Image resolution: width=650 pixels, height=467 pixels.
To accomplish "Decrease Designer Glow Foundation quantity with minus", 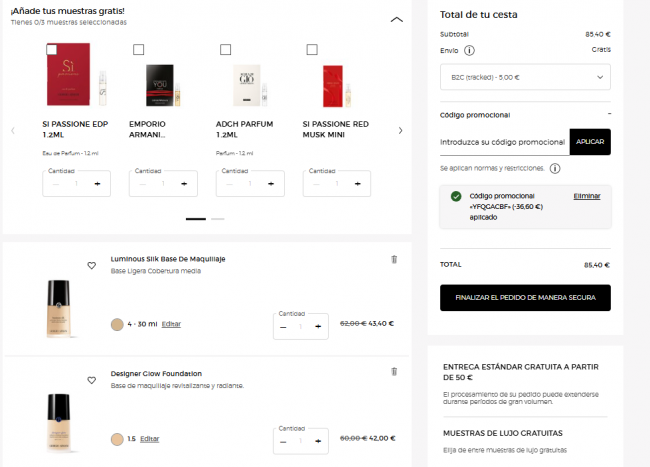I will pos(283,440).
